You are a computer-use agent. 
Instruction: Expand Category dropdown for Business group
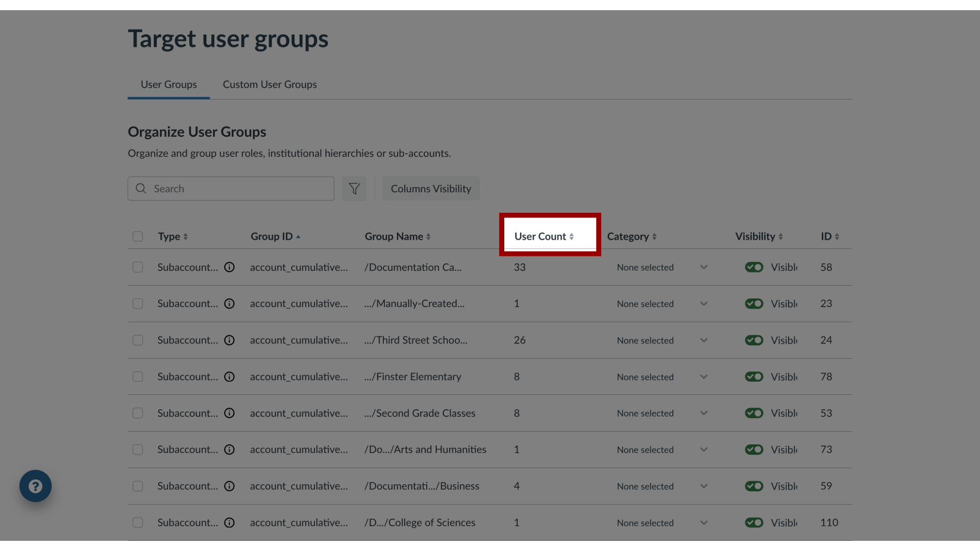pyautogui.click(x=704, y=486)
